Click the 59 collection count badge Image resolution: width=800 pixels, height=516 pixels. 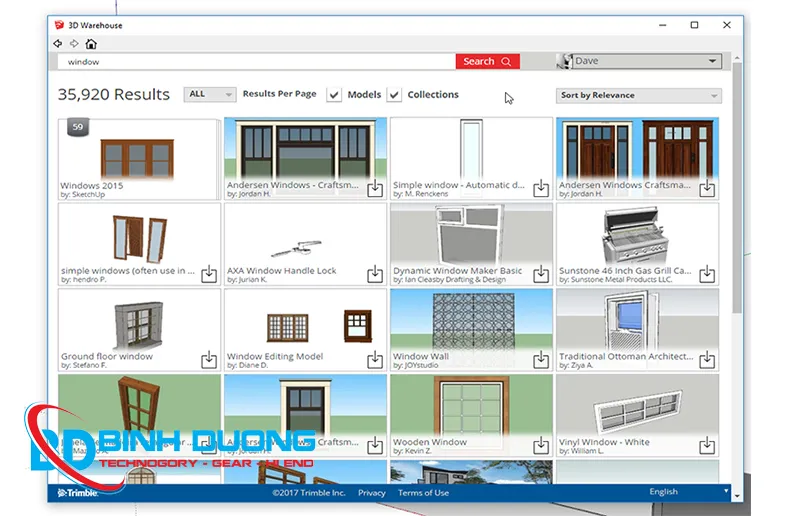click(x=78, y=127)
